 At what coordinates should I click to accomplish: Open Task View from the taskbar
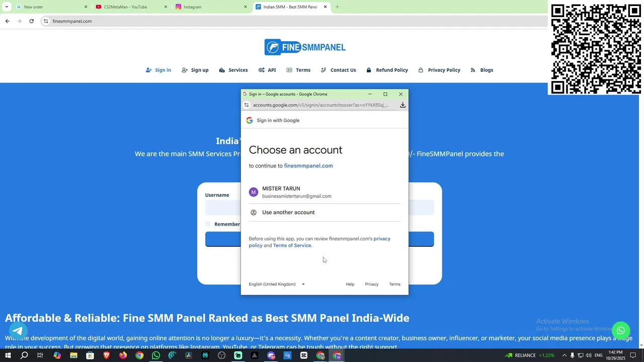pos(40,355)
